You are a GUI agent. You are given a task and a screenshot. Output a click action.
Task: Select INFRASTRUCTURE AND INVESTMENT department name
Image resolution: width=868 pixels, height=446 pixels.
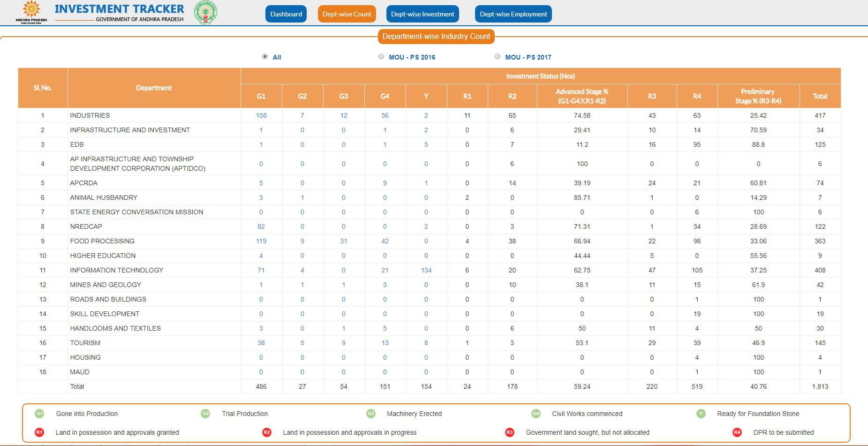tap(130, 130)
